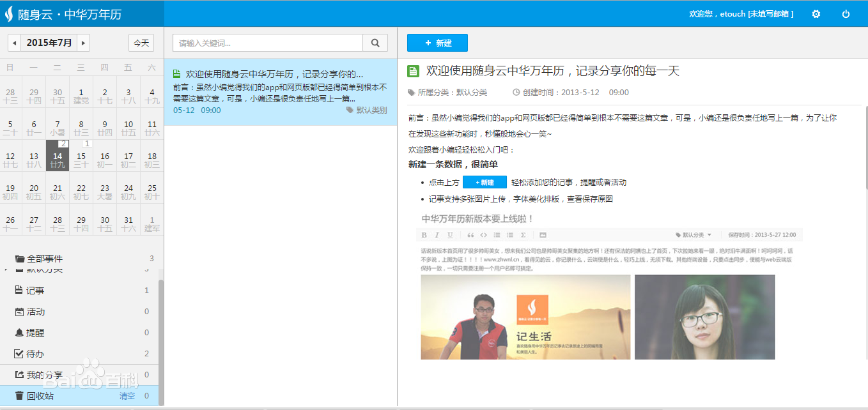The width and height of the screenshot is (868, 410).
Task: Click the bell icon beside 提醒
Action: (x=19, y=333)
